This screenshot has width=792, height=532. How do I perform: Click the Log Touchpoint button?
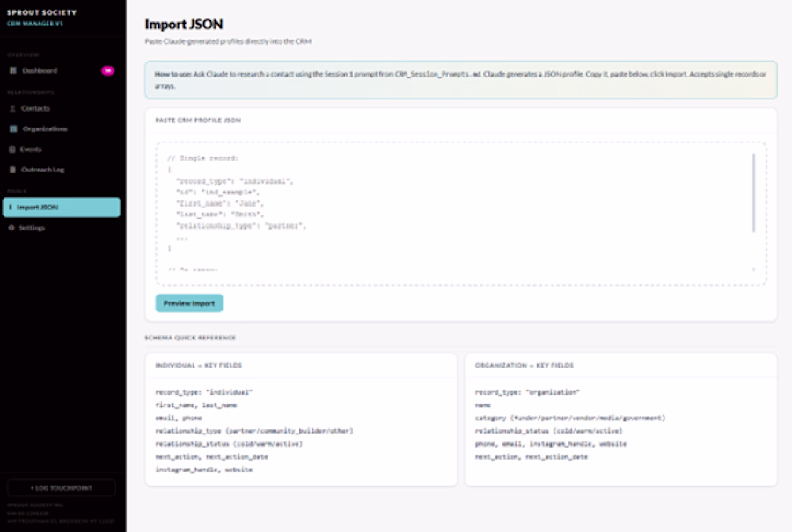click(61, 488)
